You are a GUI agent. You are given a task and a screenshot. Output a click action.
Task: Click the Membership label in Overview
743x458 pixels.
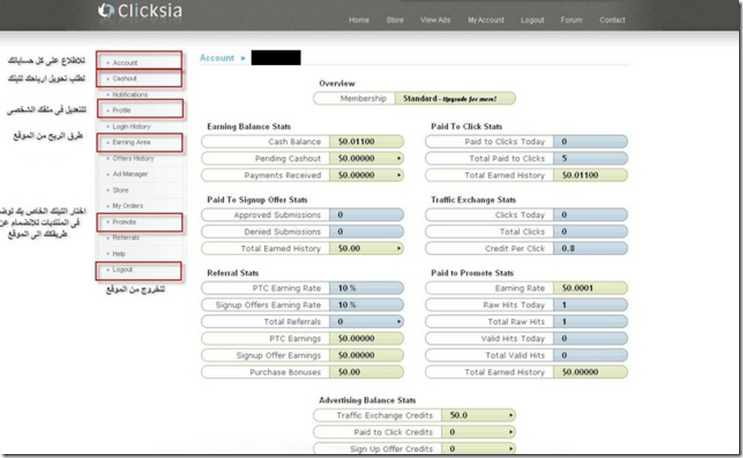click(x=363, y=99)
